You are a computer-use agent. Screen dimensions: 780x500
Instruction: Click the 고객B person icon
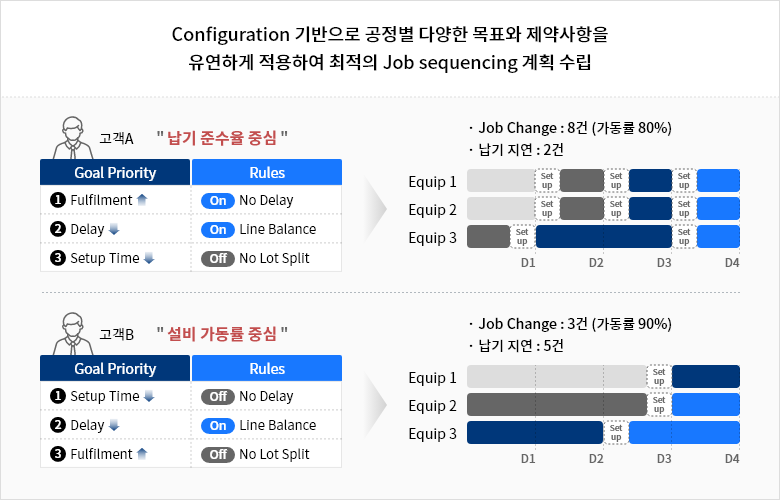point(73,334)
